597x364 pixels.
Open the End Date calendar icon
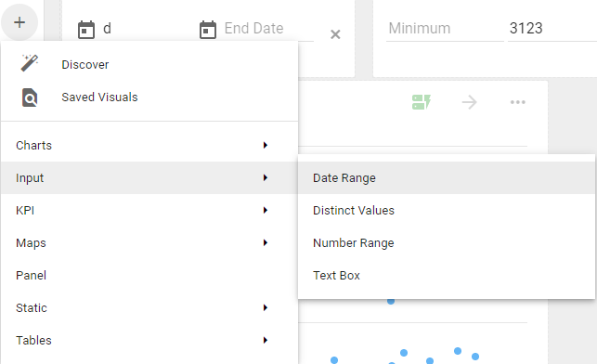[x=208, y=30]
